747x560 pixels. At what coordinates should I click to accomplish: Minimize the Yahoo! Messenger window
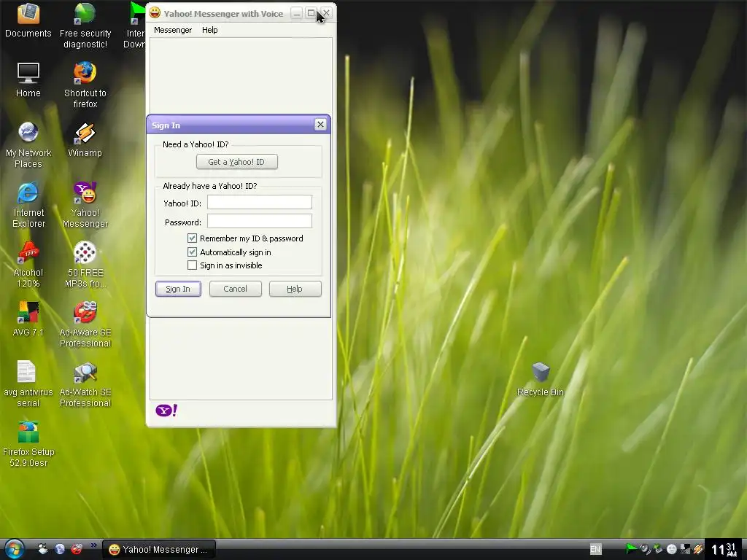point(297,13)
